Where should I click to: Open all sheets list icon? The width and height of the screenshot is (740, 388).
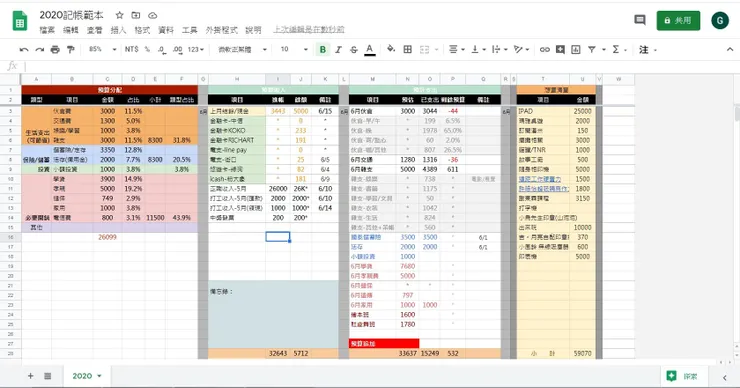tap(48, 376)
